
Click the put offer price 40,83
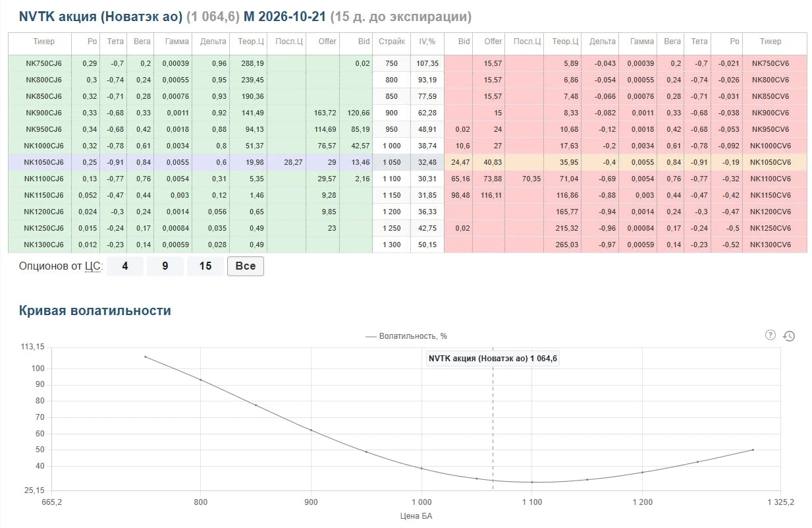[492, 162]
